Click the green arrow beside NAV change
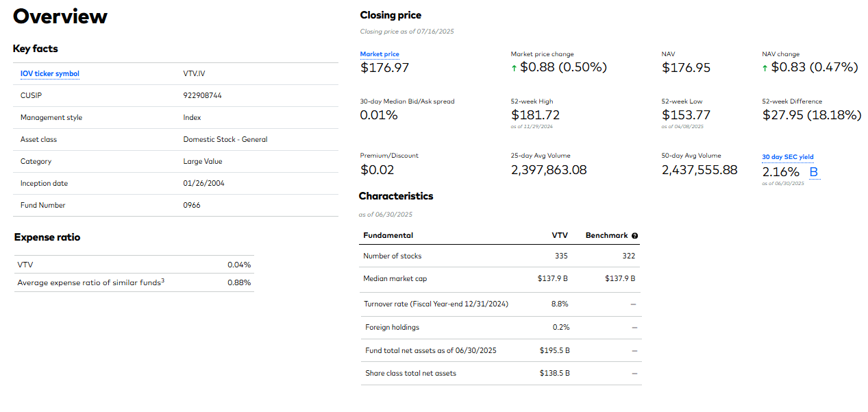This screenshot has height=412, width=868. 765,67
